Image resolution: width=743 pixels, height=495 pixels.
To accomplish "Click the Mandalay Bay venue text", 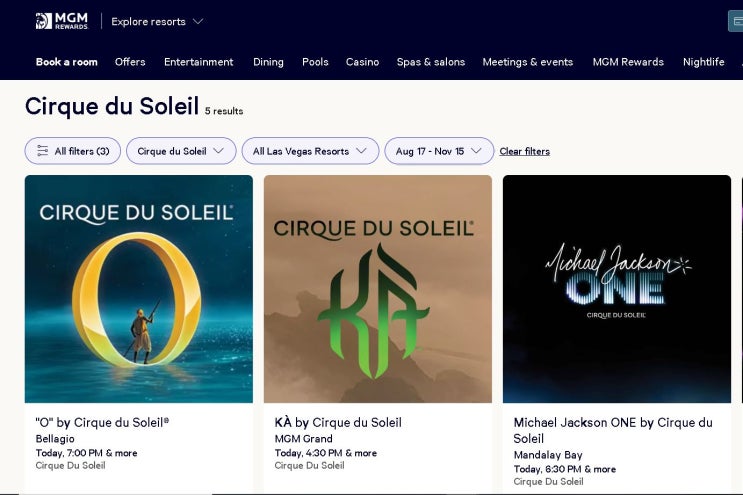I will 548,455.
